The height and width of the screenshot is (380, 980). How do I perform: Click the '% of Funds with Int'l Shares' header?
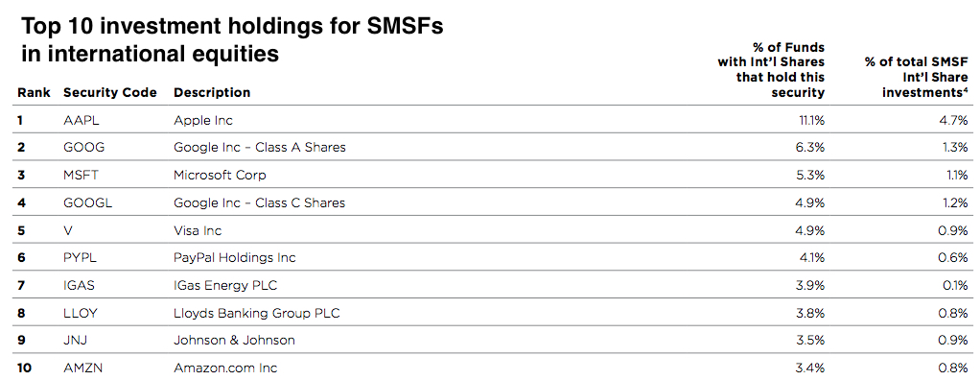click(771, 70)
